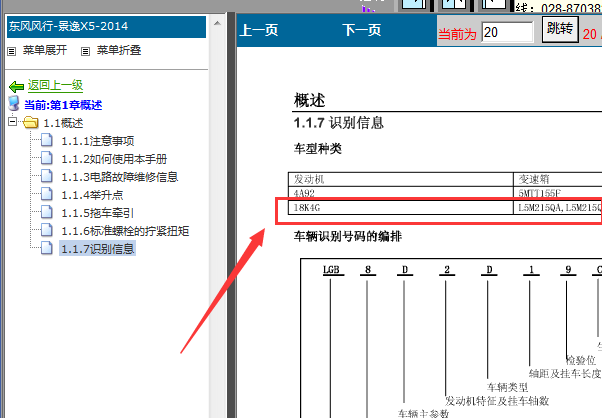Click document icon next to 1.1.2如何使用本手册

[46, 158]
